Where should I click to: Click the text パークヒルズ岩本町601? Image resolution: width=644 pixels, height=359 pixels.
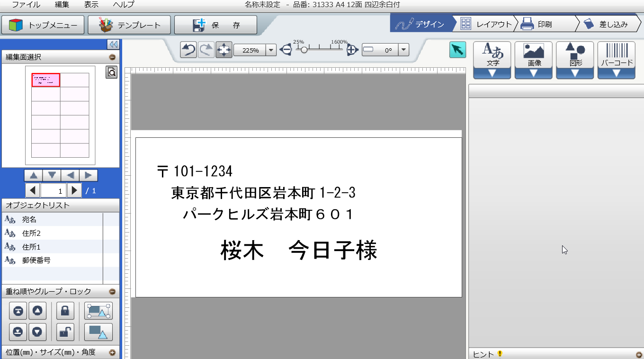click(x=268, y=215)
